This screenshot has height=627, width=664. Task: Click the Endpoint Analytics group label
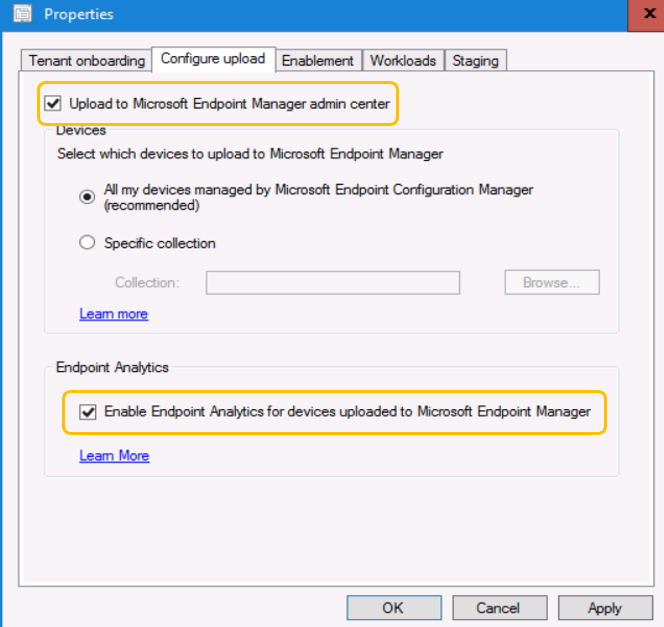112,367
